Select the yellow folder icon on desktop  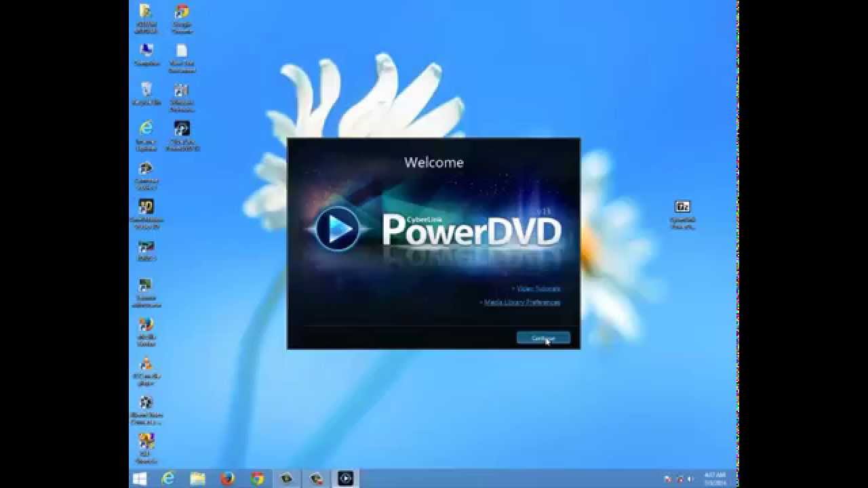[x=146, y=19]
